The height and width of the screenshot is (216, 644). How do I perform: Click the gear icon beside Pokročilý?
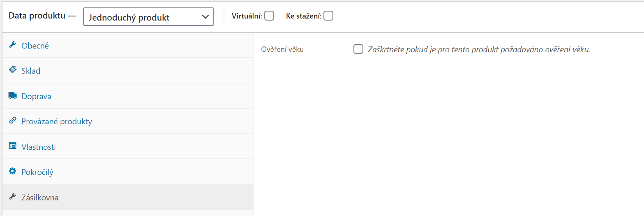[x=13, y=172]
